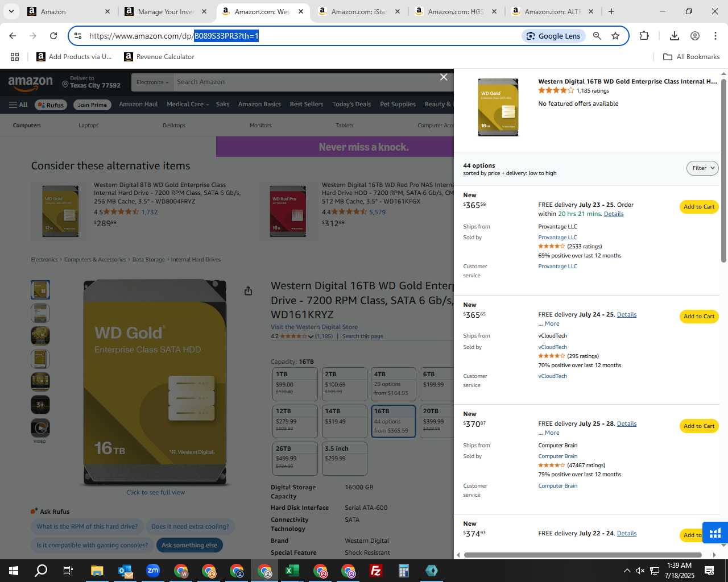728x582 pixels.
Task: Click the Rufus button
Action: (51, 105)
